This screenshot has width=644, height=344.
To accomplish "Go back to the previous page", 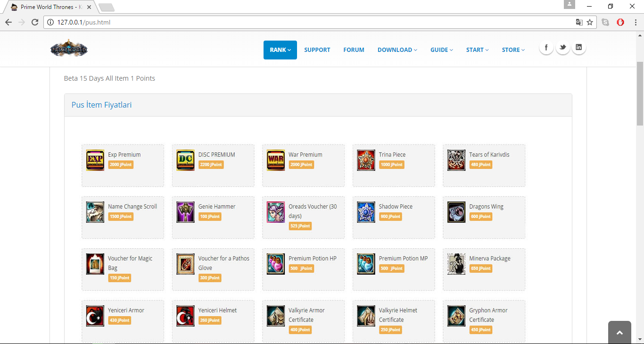I will pos(8,22).
